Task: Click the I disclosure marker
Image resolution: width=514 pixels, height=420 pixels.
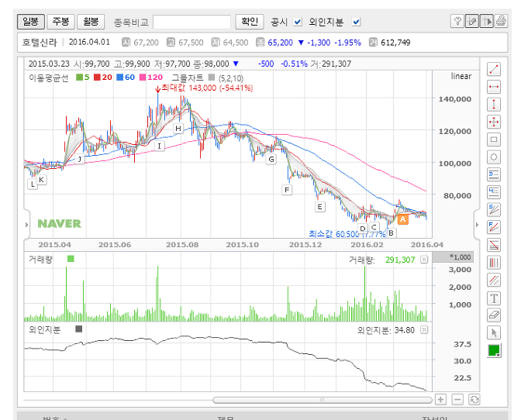Action: (159, 146)
